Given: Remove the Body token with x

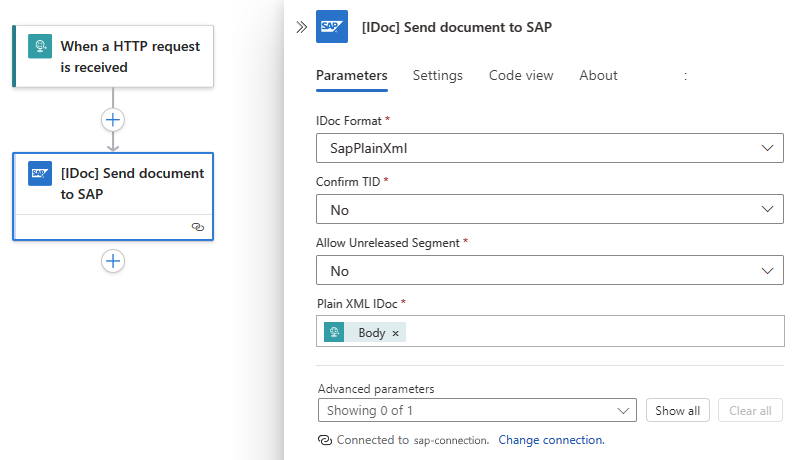Looking at the screenshot, I should 395,333.
